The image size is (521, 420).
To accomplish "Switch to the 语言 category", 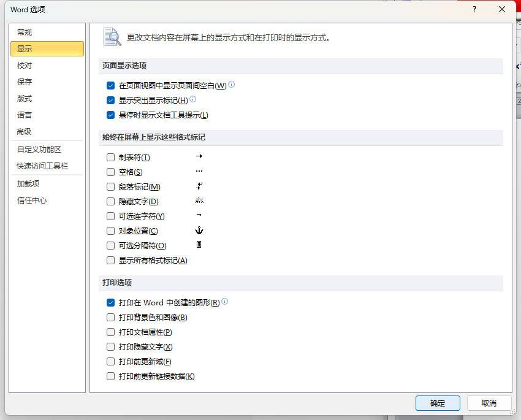I will click(47, 115).
